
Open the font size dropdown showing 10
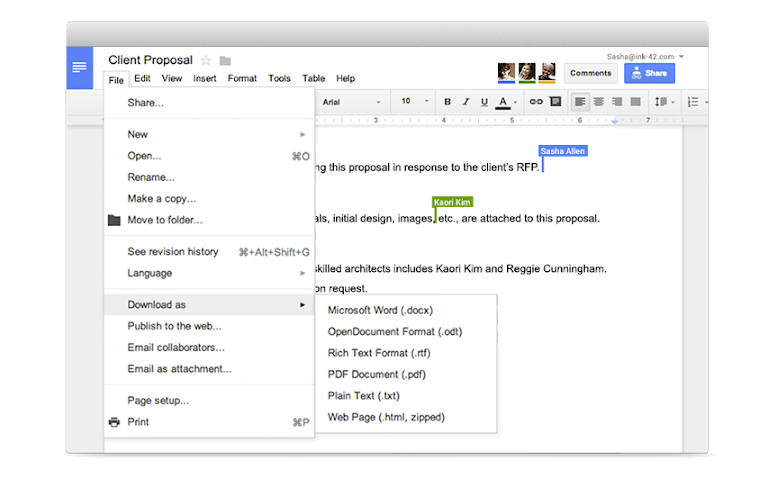(414, 101)
